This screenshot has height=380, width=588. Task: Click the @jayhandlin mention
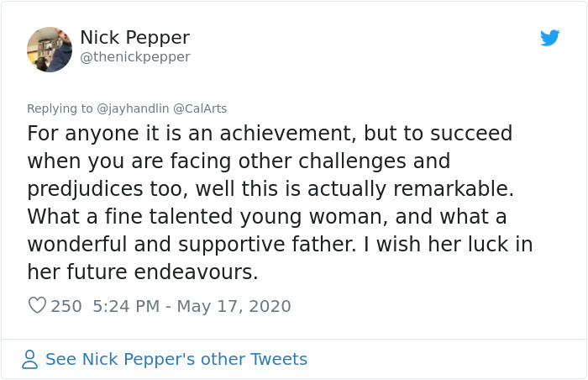(133, 108)
